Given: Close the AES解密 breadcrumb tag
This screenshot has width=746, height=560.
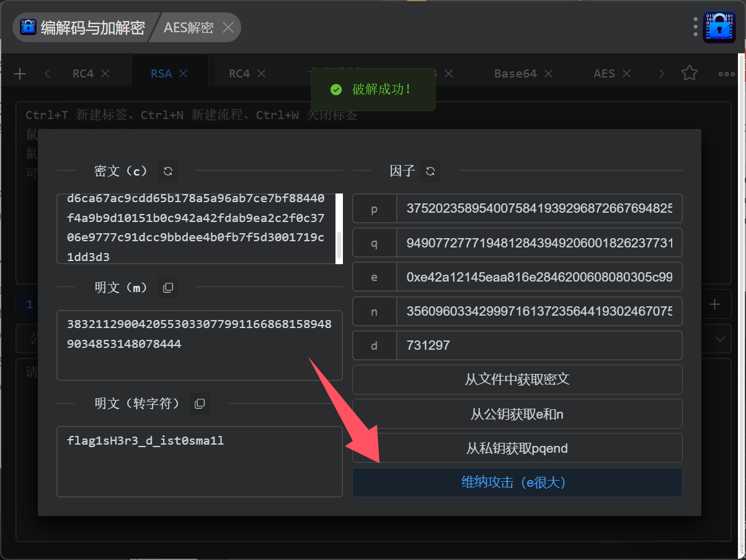Looking at the screenshot, I should (x=228, y=28).
